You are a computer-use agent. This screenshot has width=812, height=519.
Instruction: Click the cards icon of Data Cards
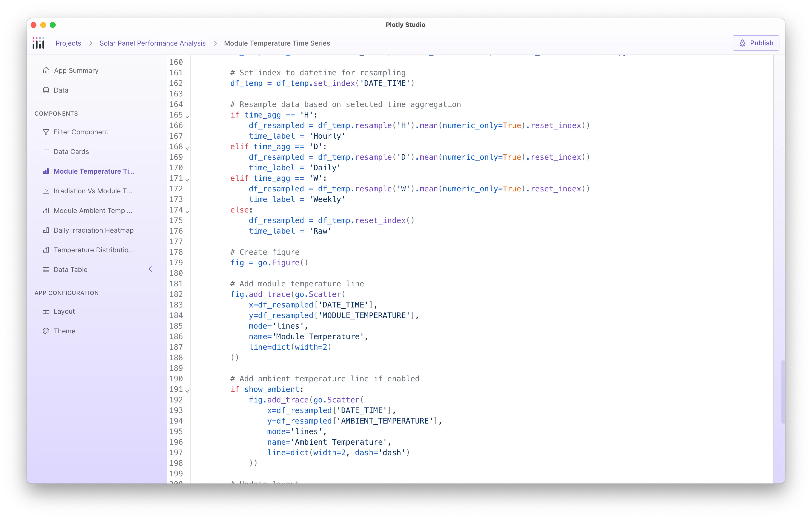point(46,152)
